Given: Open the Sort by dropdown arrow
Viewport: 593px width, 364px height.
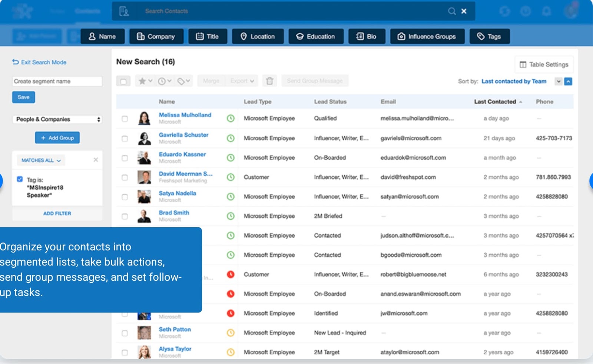Looking at the screenshot, I should (558, 81).
